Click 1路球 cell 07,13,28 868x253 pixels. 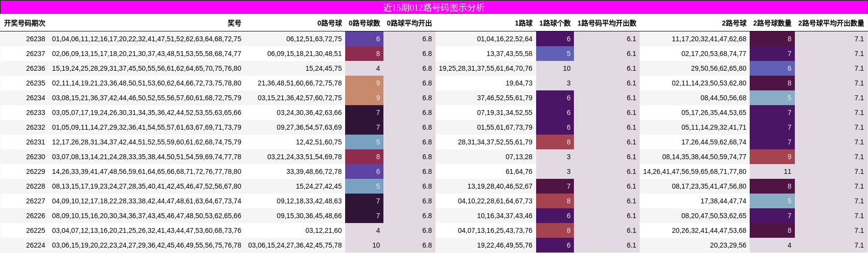[519, 157]
